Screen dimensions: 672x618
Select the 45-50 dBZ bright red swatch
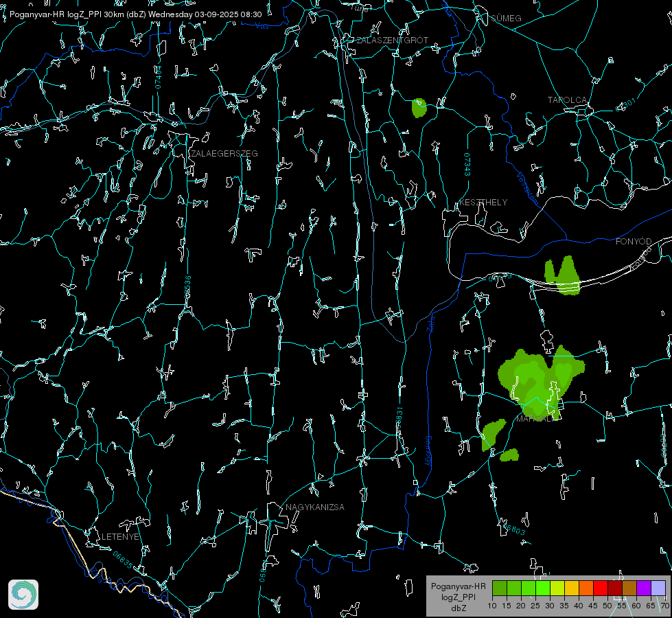point(601,588)
